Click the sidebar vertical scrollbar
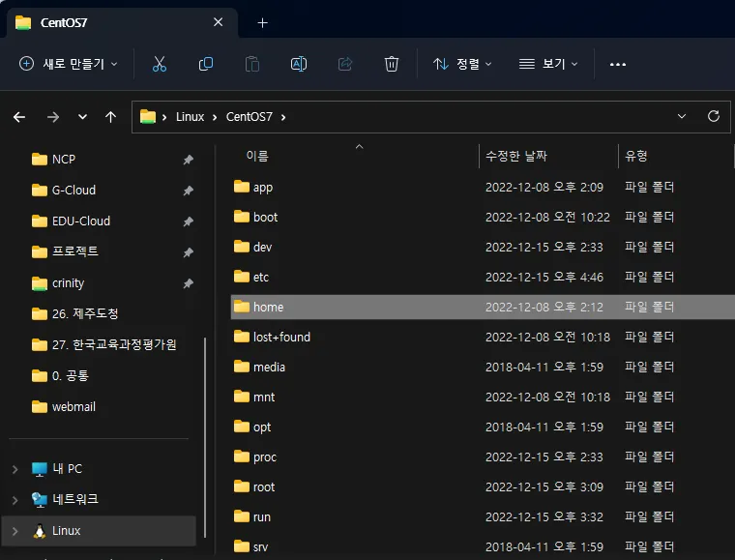735x560 pixels. [205, 437]
